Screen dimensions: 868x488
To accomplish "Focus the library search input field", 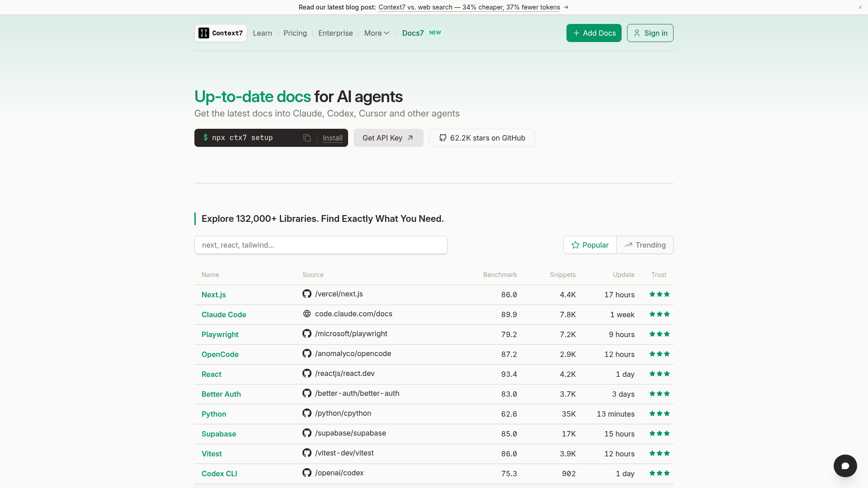I will tap(321, 245).
